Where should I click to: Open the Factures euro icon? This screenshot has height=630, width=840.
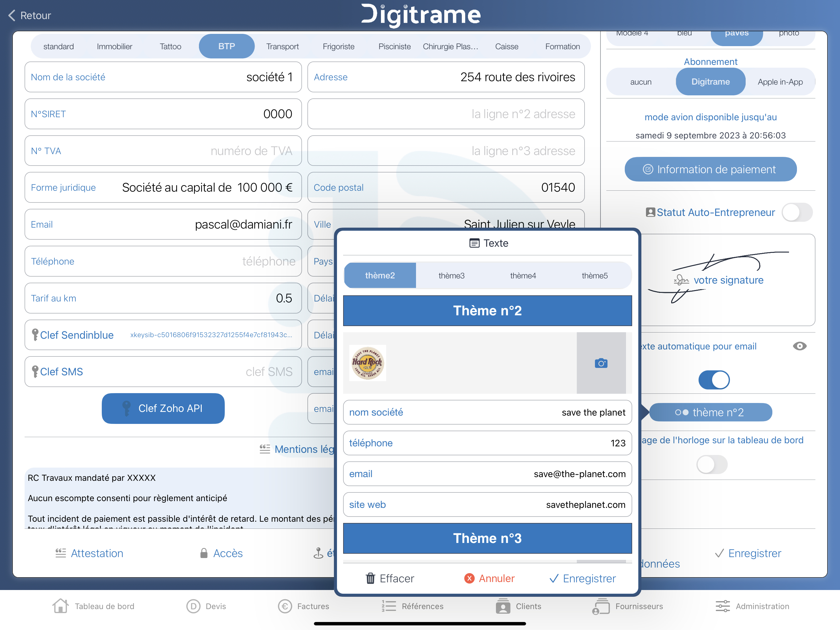285,606
